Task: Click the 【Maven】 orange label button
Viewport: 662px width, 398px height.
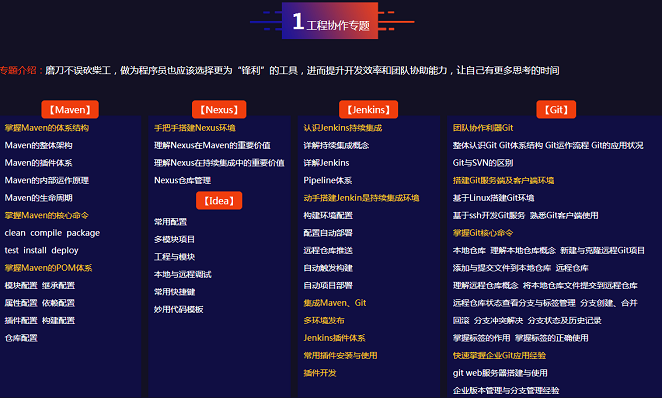Action: click(x=70, y=110)
